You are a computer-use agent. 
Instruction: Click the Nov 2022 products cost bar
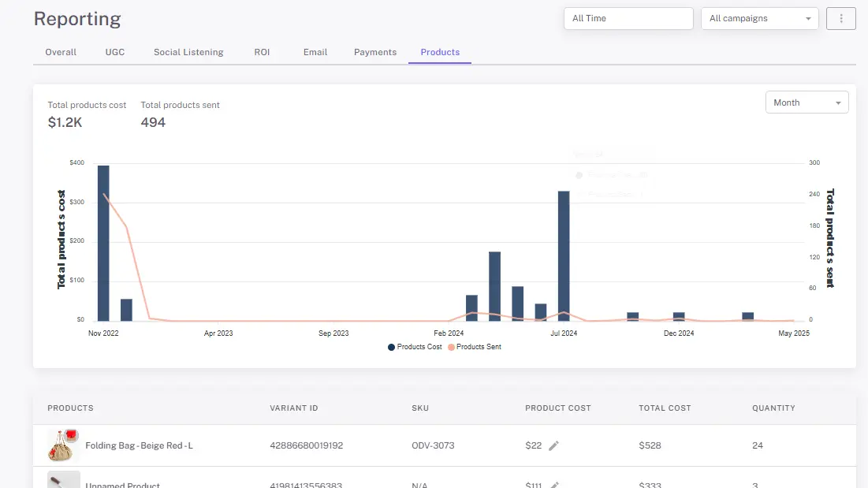103,243
